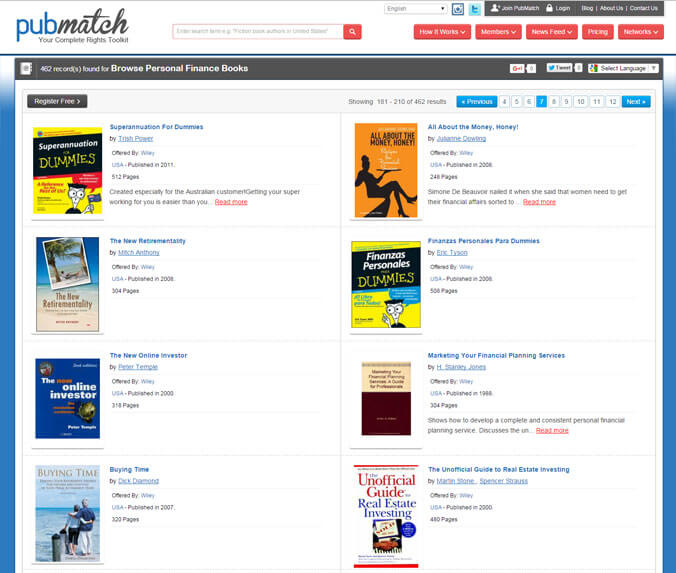Open the About Us link
Screen dimensions: 676x573
coord(611,8)
